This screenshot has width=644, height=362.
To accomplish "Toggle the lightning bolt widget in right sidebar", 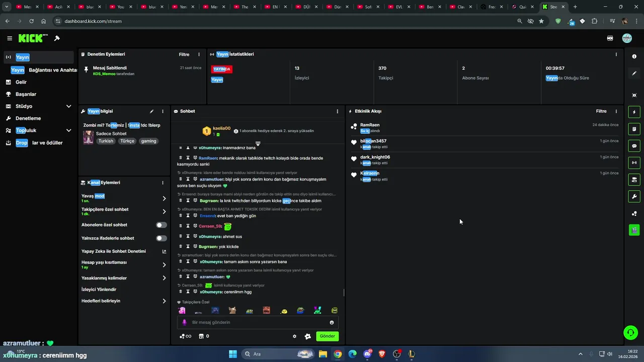I will click(x=634, y=112).
